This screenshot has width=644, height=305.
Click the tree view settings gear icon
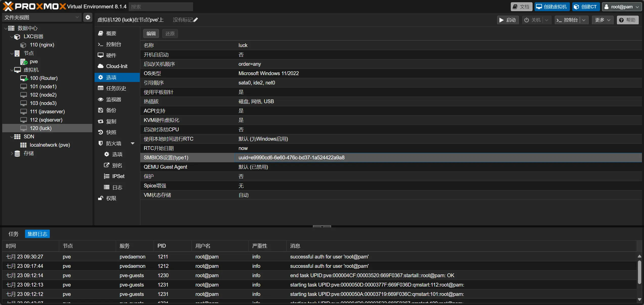[88, 17]
